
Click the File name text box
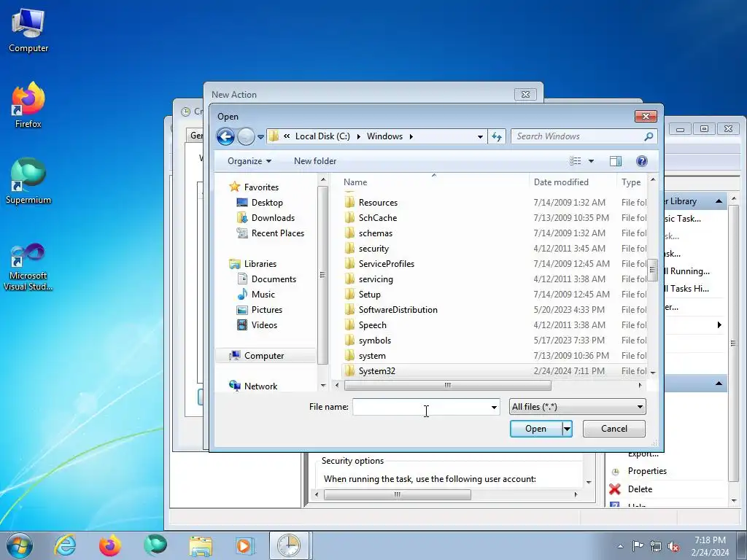(421, 407)
